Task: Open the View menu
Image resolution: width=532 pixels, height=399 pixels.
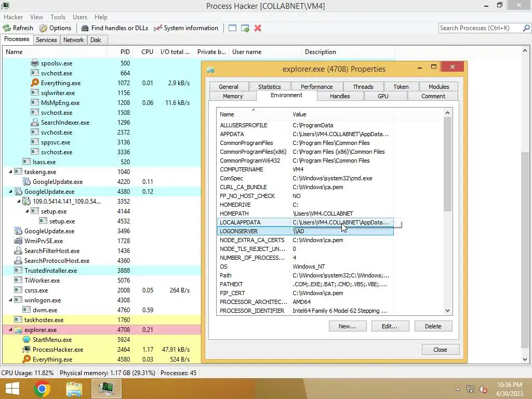Action: [x=36, y=17]
